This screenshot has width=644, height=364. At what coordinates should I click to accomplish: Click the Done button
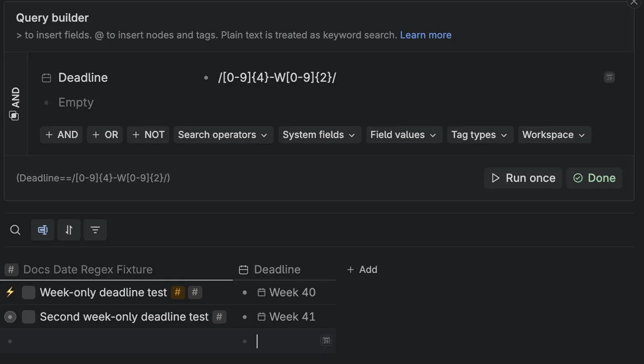(x=594, y=178)
